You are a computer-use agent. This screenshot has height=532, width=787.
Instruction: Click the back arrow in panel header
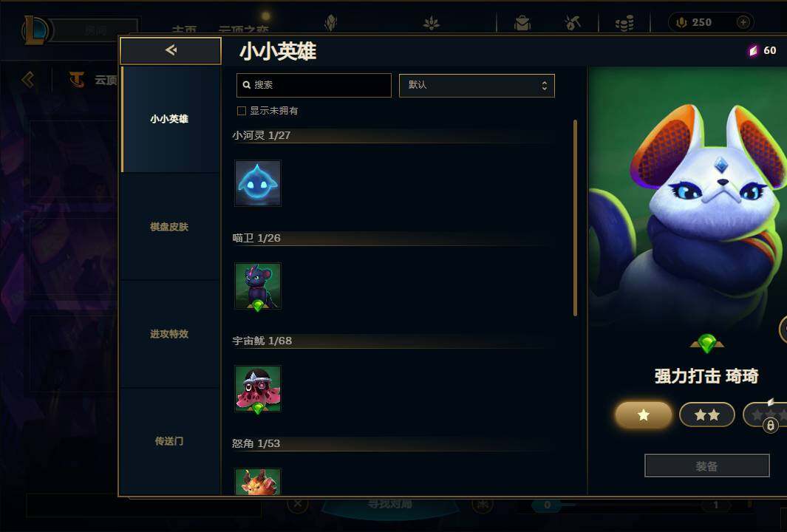pyautogui.click(x=171, y=50)
